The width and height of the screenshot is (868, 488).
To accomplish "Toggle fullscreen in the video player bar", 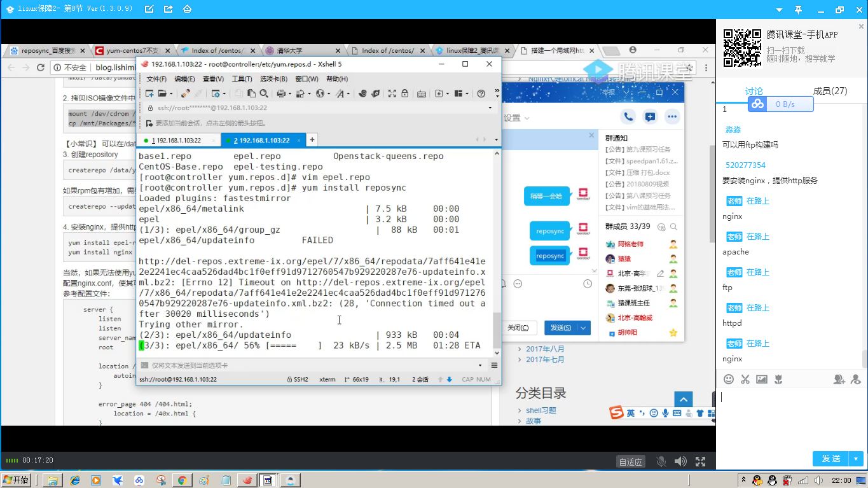I will click(700, 461).
